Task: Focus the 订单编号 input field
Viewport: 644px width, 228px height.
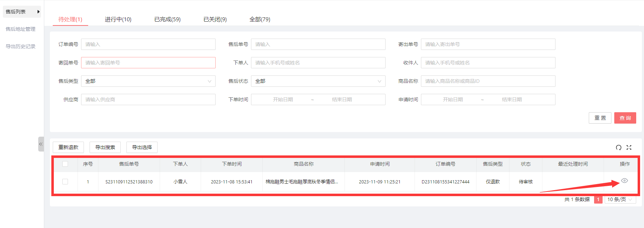Action: pyautogui.click(x=148, y=44)
